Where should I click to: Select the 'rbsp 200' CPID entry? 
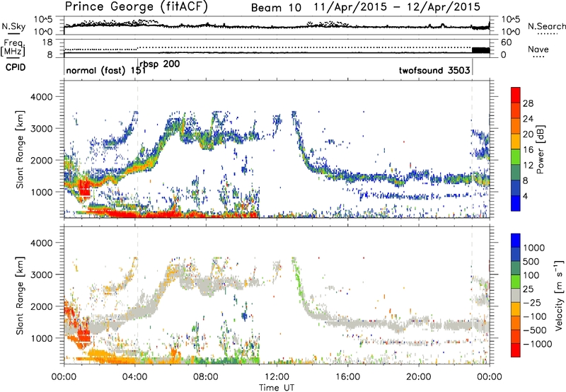coord(160,64)
